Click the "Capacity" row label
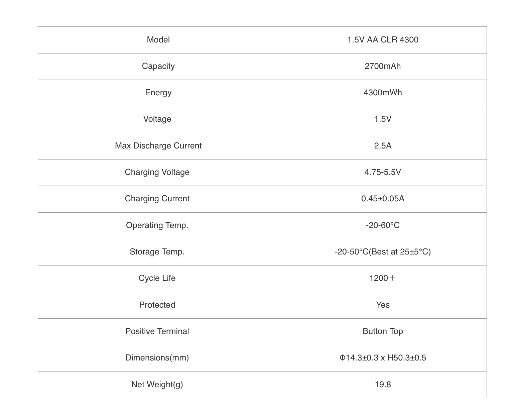Image resolution: width=524 pixels, height=420 pixels. [x=158, y=66]
